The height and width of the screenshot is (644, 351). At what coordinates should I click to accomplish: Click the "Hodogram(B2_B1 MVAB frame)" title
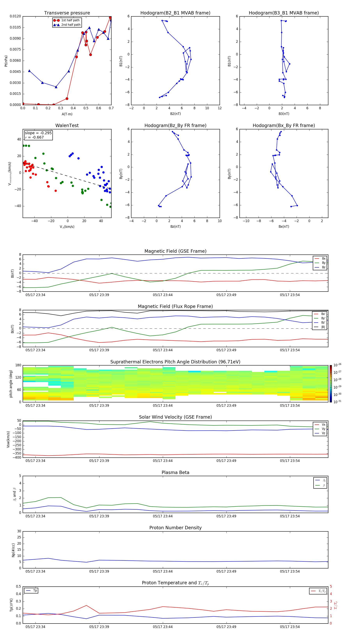coord(175,13)
